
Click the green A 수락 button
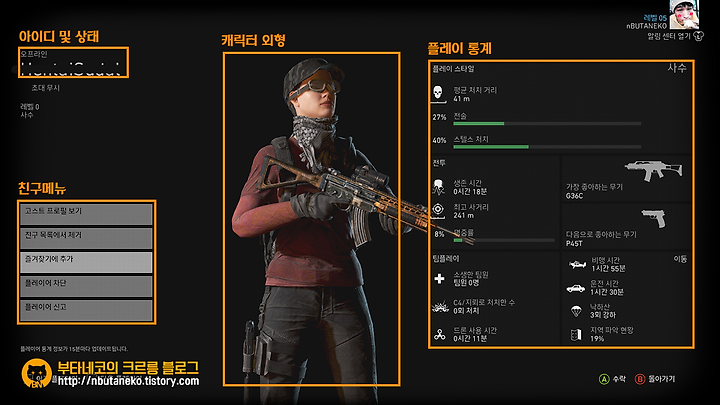coord(612,379)
